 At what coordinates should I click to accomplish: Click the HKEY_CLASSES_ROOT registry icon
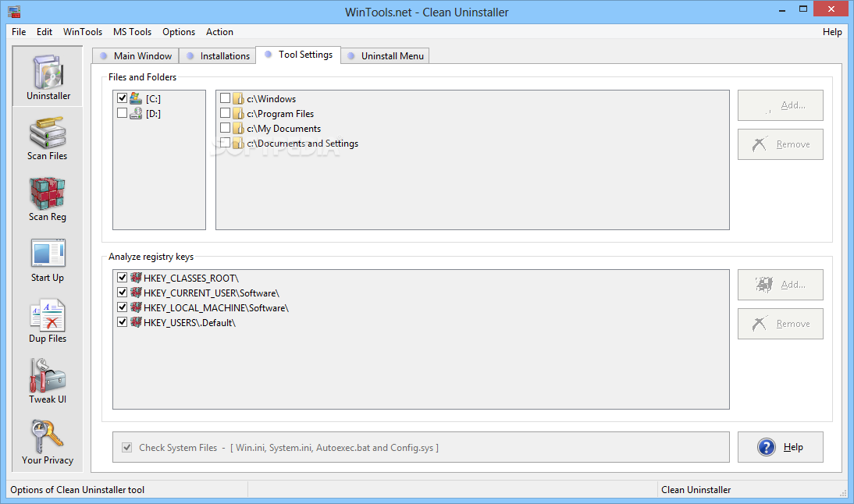point(136,278)
